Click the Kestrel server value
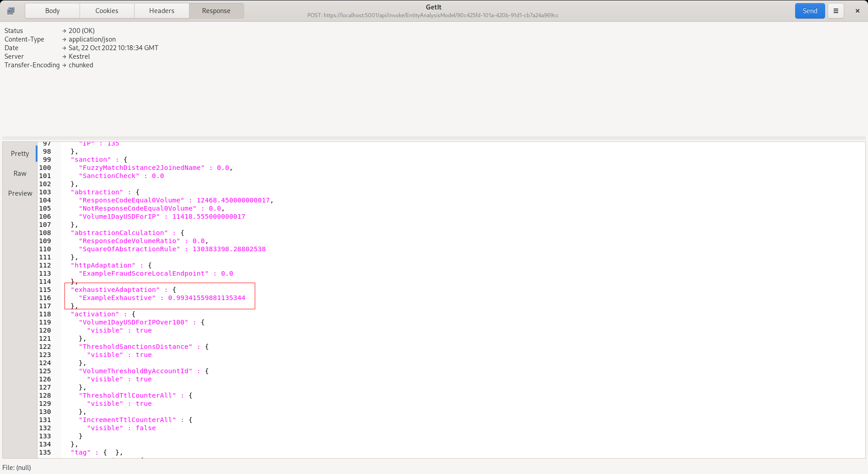The image size is (868, 474). [79, 56]
